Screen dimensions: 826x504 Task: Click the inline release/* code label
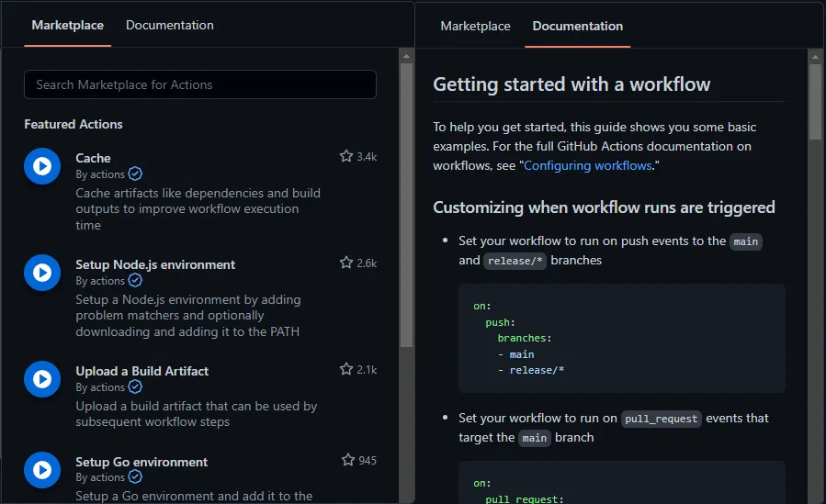(515, 261)
